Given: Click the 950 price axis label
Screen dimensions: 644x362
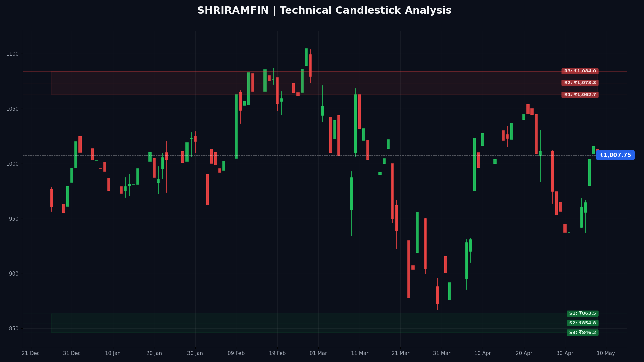Looking at the screenshot, I should coord(14,219).
